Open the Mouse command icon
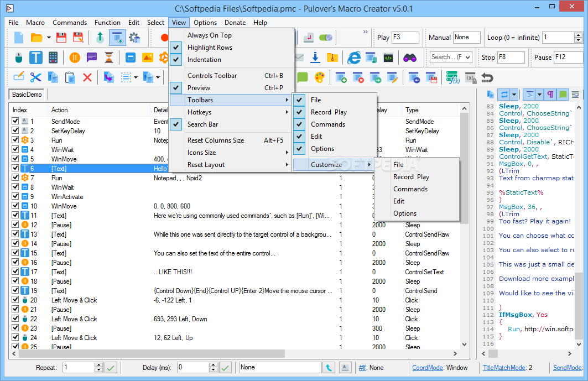Screen dimensions: 588x381 point(19,58)
